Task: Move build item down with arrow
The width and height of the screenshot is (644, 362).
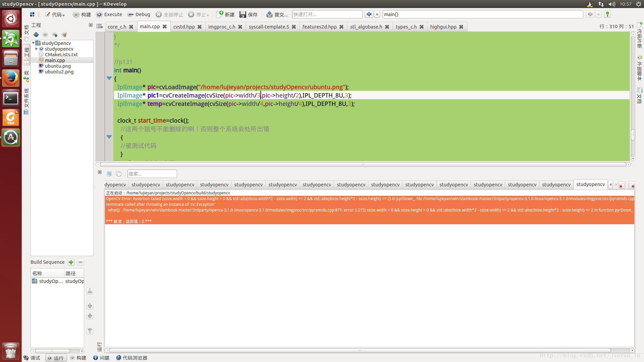Action: click(90, 316)
